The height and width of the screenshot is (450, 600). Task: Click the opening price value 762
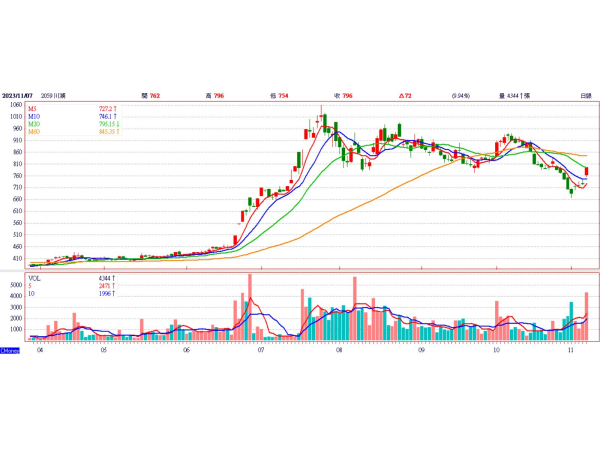(x=155, y=94)
